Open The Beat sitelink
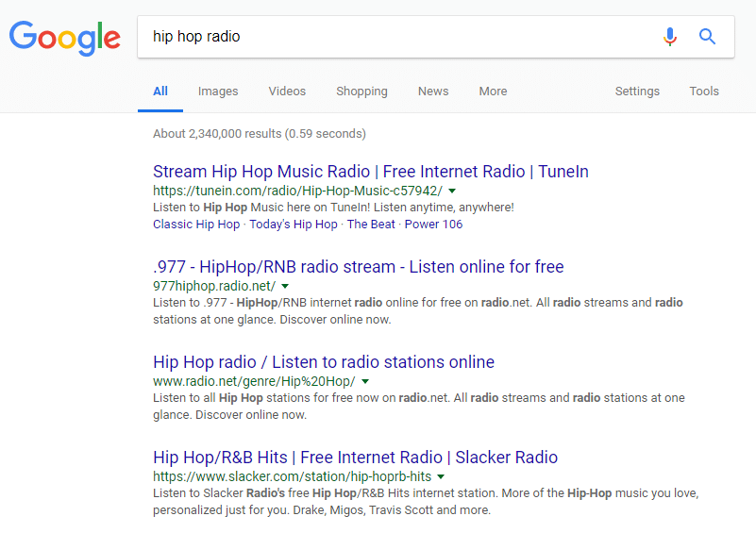The image size is (756, 533). pos(371,225)
